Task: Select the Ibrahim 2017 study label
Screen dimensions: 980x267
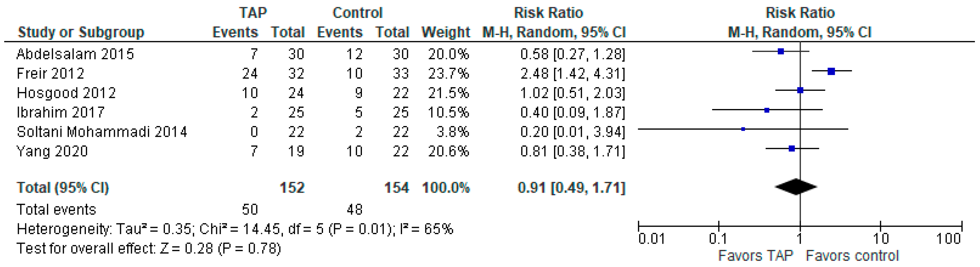Action: pos(60,112)
